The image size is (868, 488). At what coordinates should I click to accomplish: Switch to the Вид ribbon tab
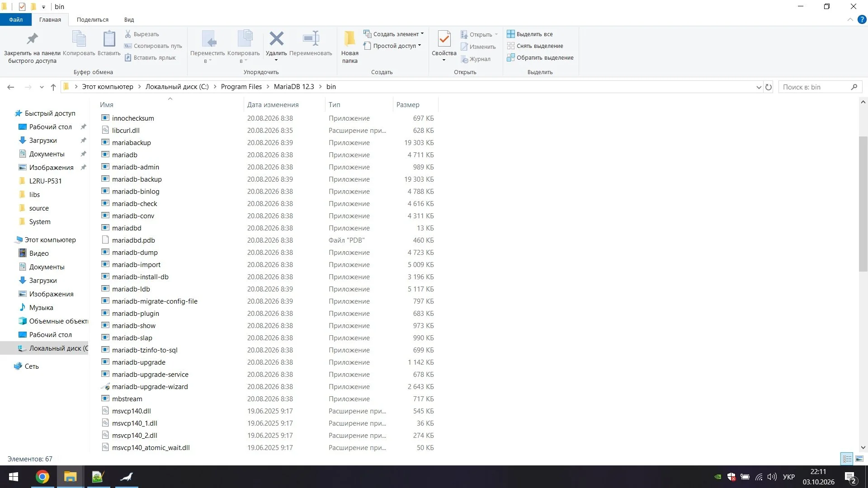pos(129,19)
